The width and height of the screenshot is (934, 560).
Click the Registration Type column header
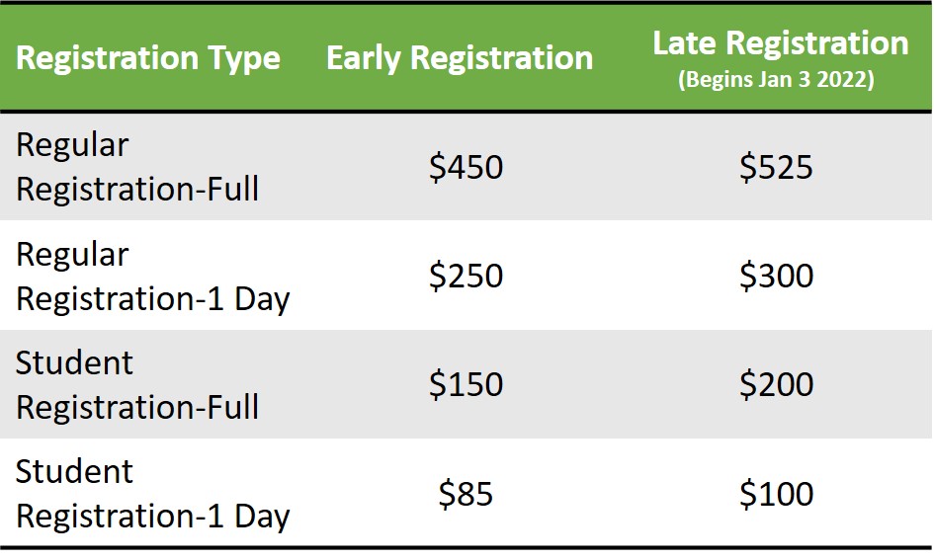148,58
